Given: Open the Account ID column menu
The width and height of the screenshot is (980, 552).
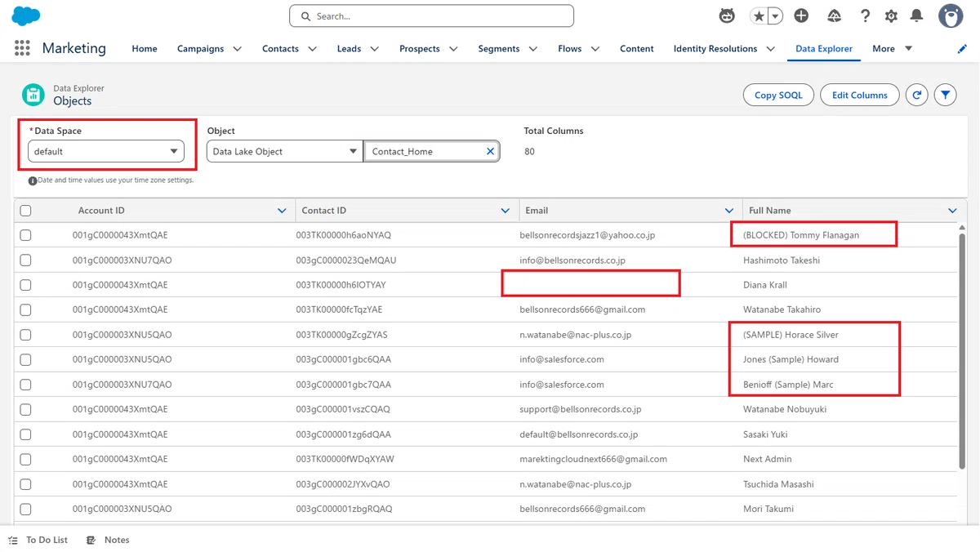Looking at the screenshot, I should tap(282, 211).
